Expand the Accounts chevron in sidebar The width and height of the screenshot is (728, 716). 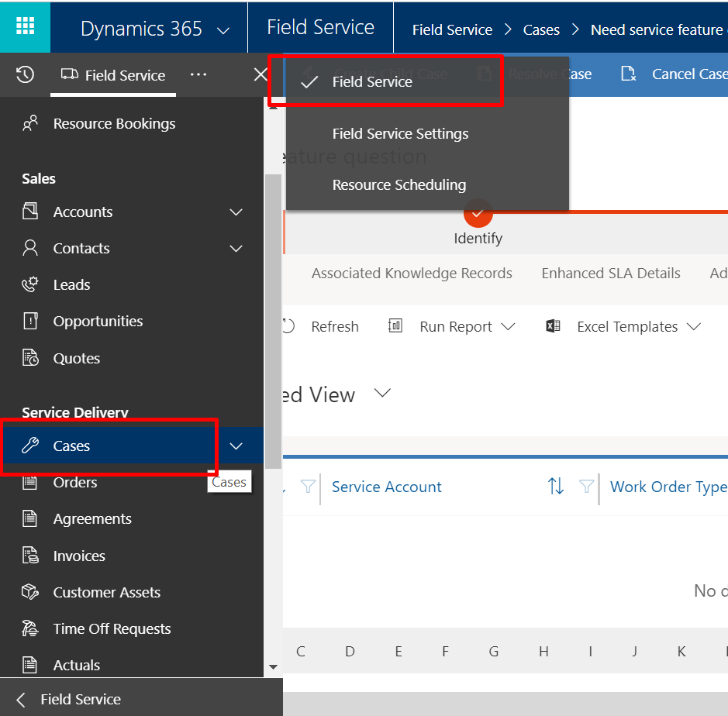(x=236, y=212)
